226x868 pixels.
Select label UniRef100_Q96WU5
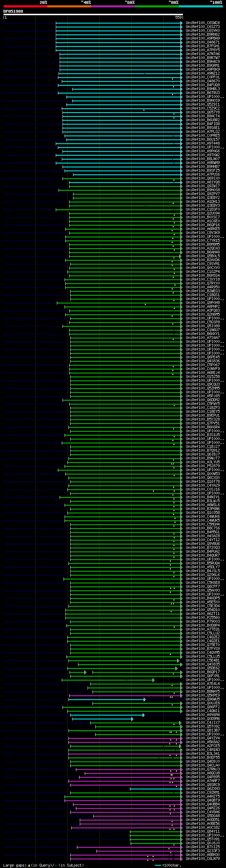[x=203, y=699]
